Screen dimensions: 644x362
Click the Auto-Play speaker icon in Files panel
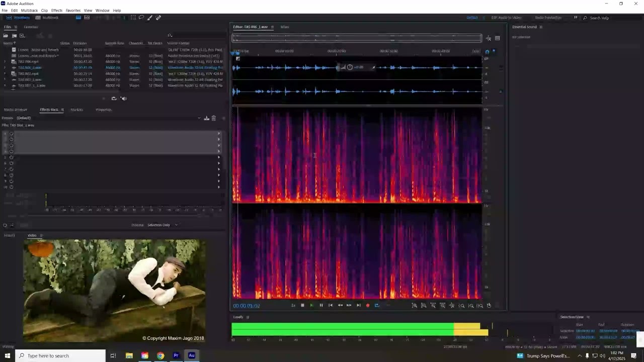point(124,99)
